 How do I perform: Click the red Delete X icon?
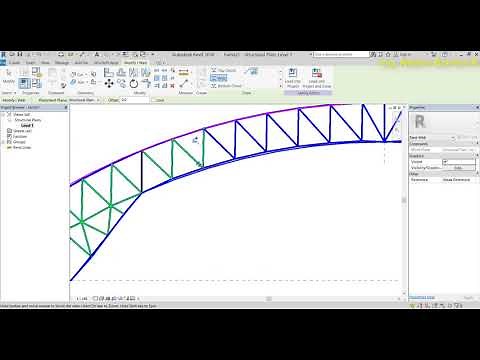click(172, 86)
